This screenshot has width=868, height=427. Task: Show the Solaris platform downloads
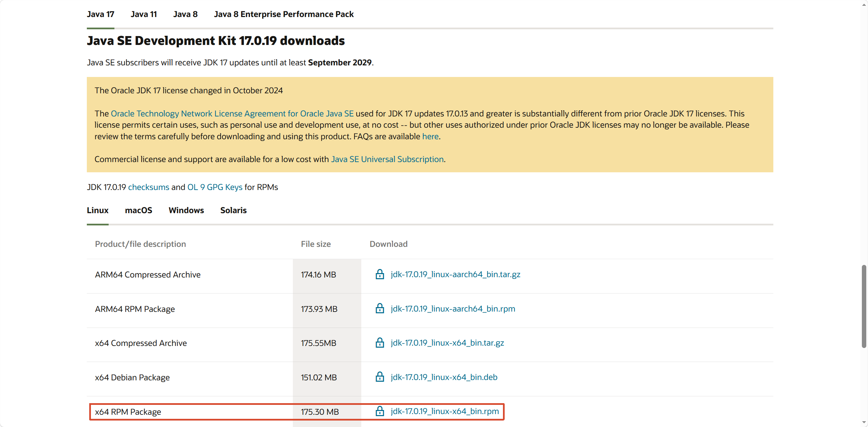click(233, 210)
